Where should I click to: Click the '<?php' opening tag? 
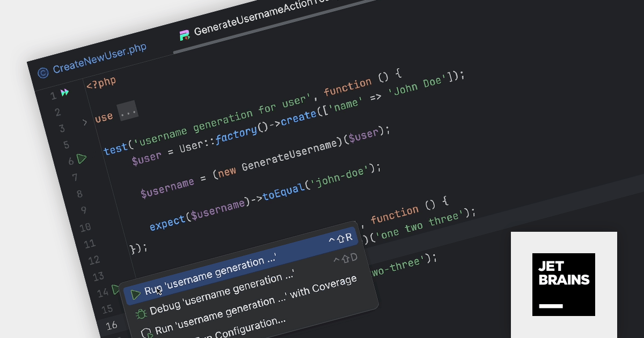(x=101, y=83)
